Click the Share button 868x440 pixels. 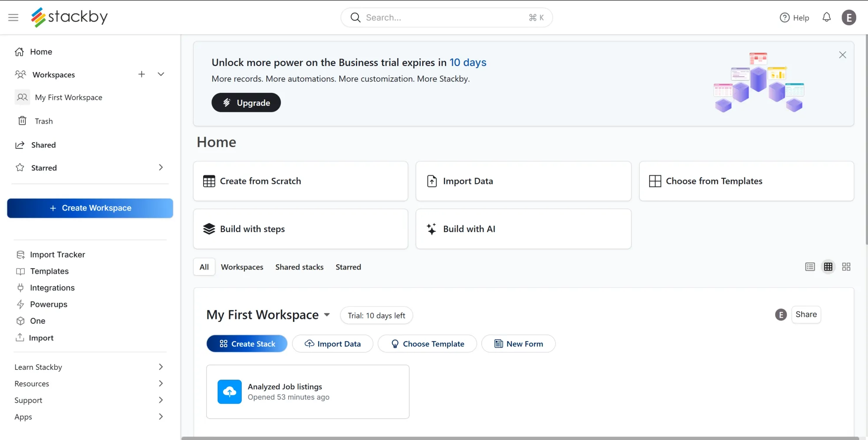point(806,315)
